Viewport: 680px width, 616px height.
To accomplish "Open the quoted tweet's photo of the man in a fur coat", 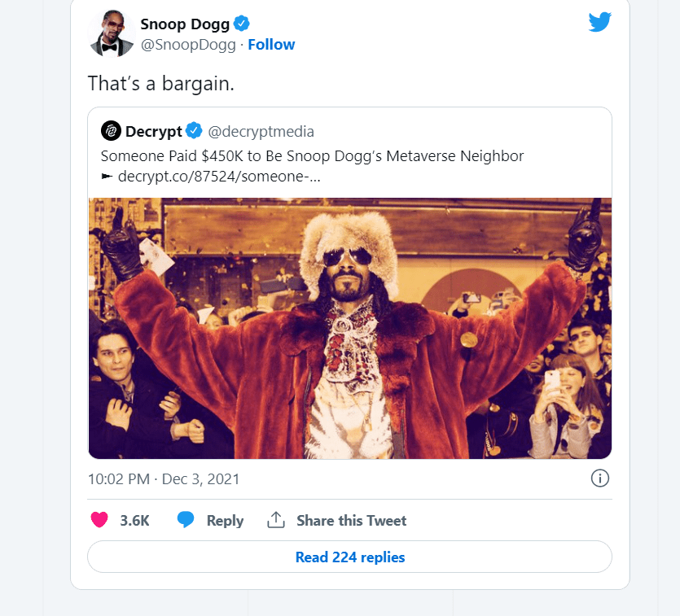I will click(349, 328).
